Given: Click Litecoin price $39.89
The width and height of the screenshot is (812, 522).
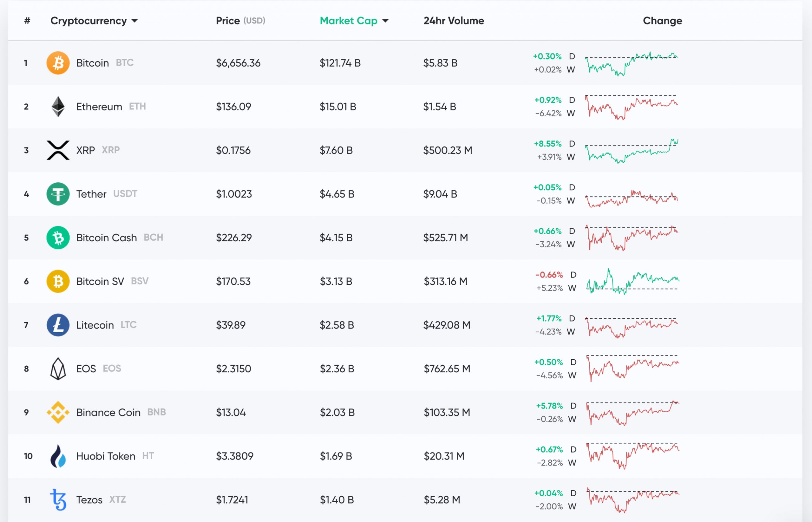Looking at the screenshot, I should [231, 325].
